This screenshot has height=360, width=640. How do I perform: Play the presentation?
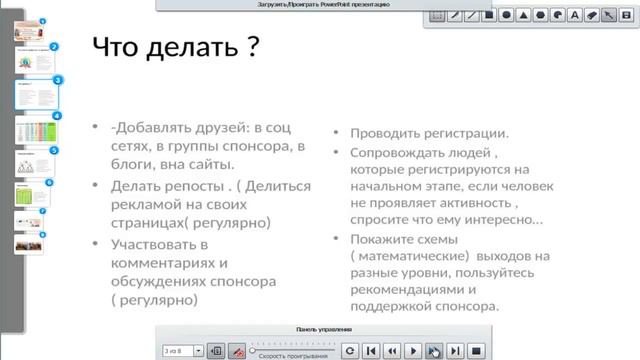click(413, 351)
